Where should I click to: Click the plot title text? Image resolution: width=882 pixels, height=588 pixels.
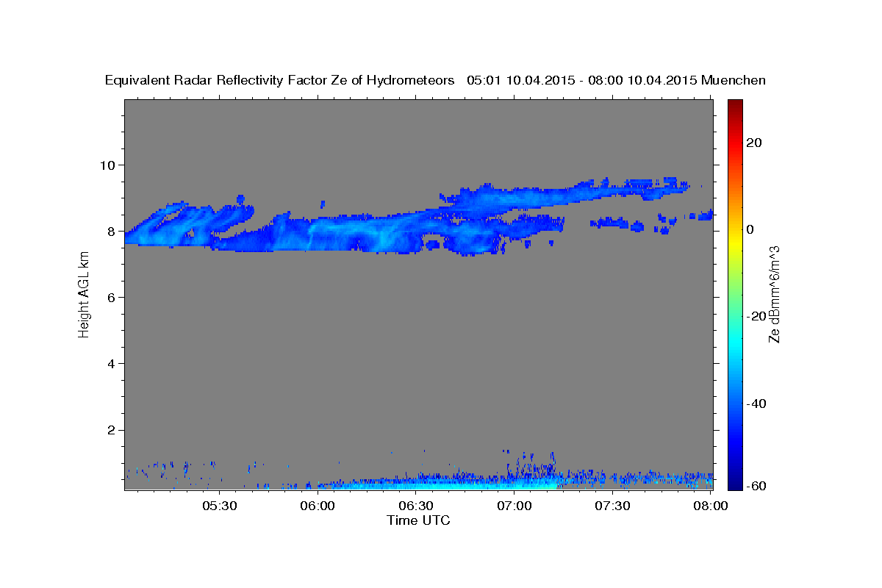(x=436, y=80)
